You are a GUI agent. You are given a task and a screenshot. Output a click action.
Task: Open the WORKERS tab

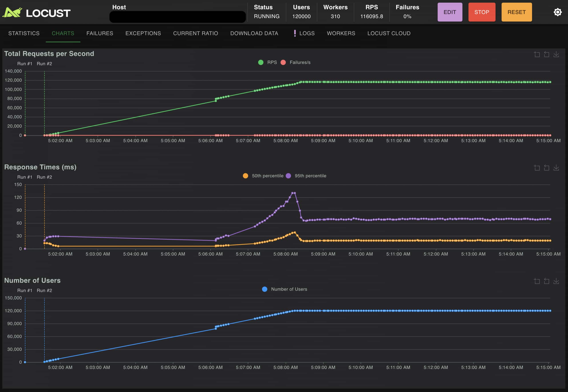[x=341, y=33]
